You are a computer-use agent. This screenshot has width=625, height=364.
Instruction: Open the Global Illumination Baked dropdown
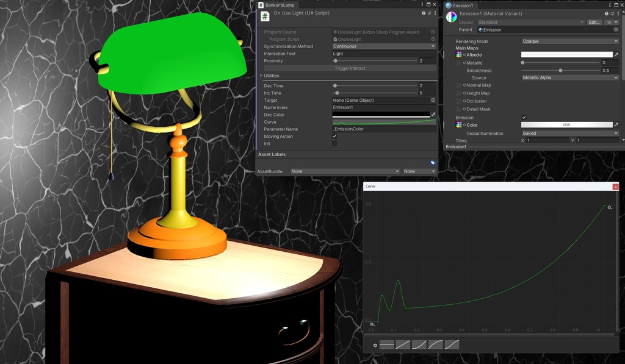(x=570, y=133)
